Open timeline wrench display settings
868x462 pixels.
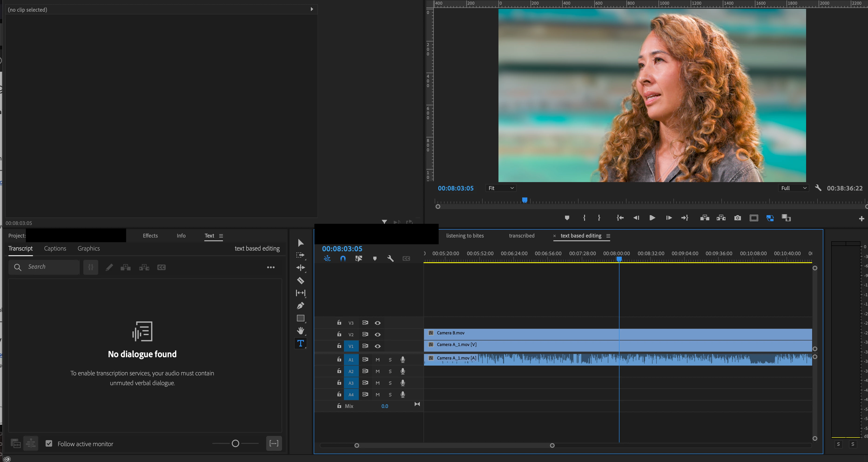tap(390, 259)
